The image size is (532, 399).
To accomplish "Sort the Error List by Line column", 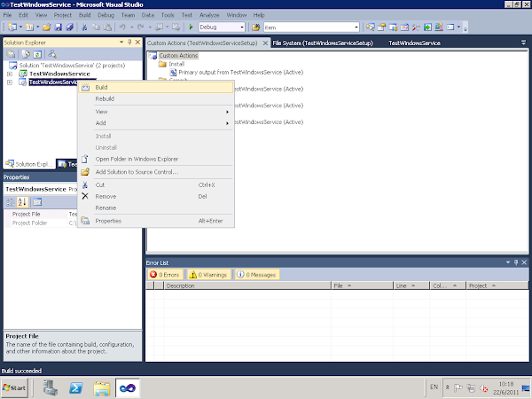I will 411,286.
